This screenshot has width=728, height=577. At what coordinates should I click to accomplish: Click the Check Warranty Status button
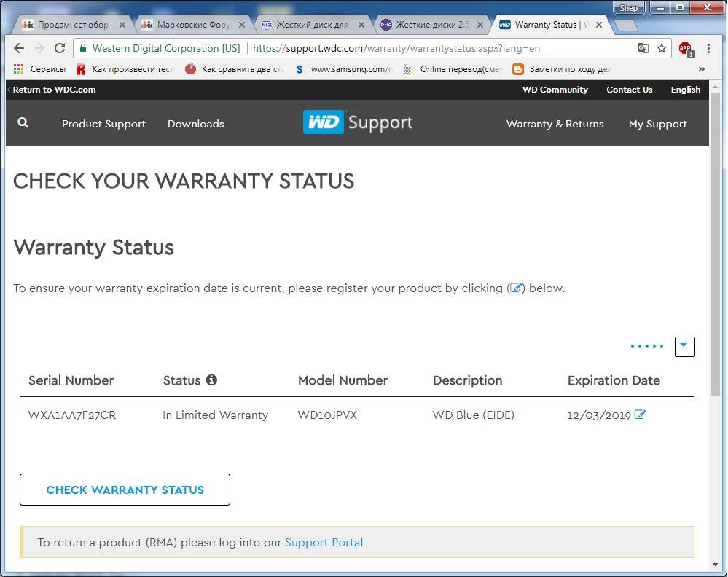125,490
